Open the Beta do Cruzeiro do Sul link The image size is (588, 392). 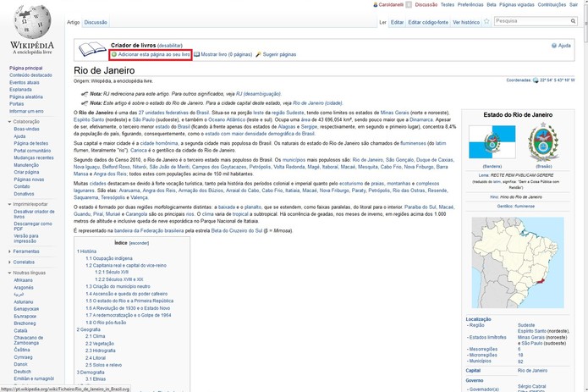[x=237, y=230]
